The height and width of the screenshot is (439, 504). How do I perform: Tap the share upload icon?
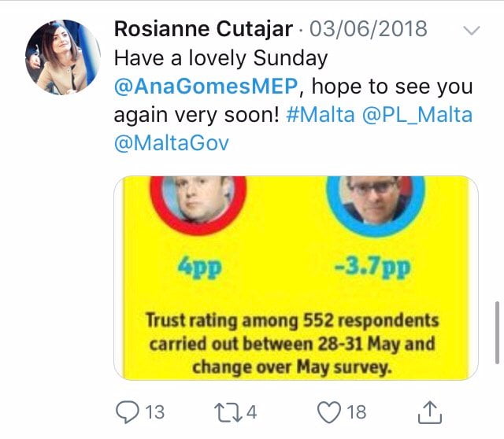429,411
